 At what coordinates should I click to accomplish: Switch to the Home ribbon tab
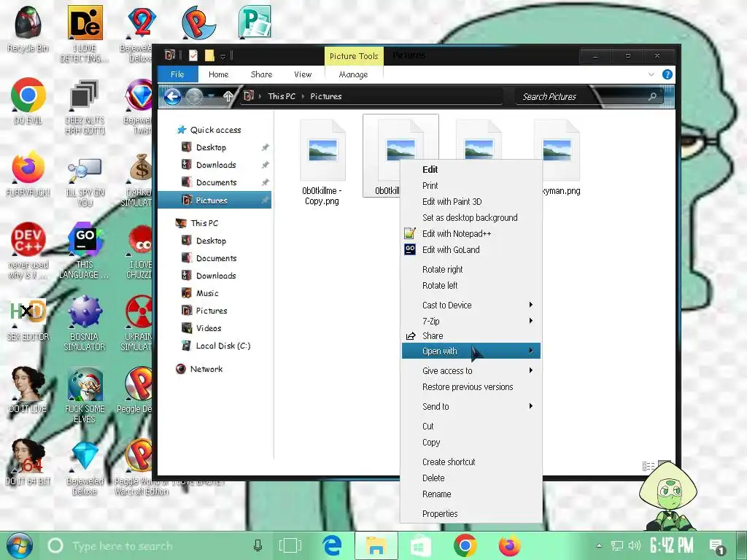click(219, 74)
